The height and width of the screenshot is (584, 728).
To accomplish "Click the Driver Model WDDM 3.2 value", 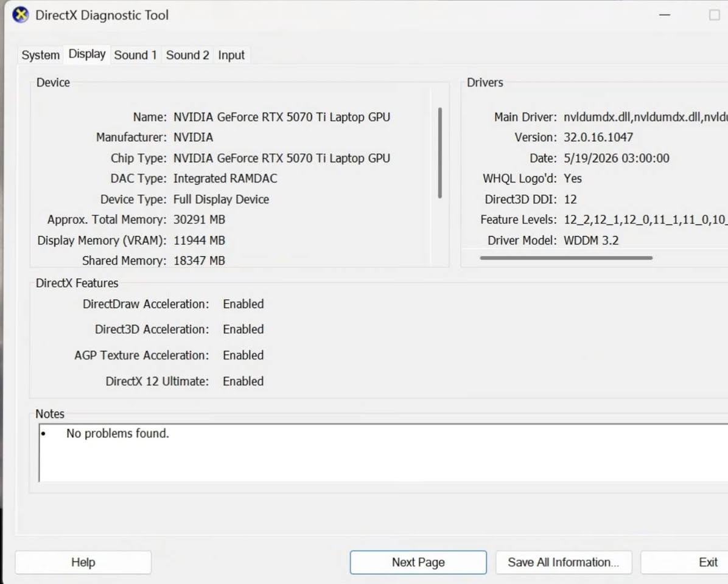I will tap(590, 240).
